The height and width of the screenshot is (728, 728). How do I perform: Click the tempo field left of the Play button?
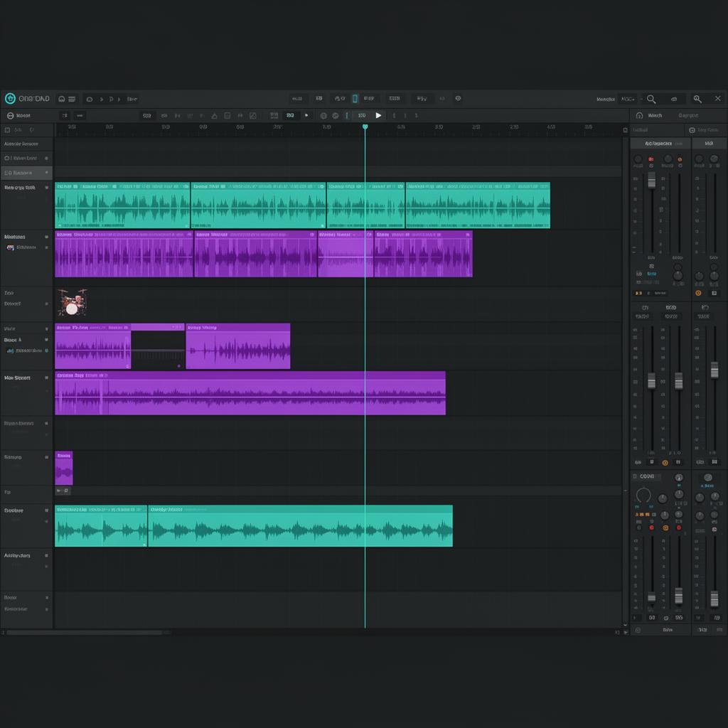tap(362, 115)
